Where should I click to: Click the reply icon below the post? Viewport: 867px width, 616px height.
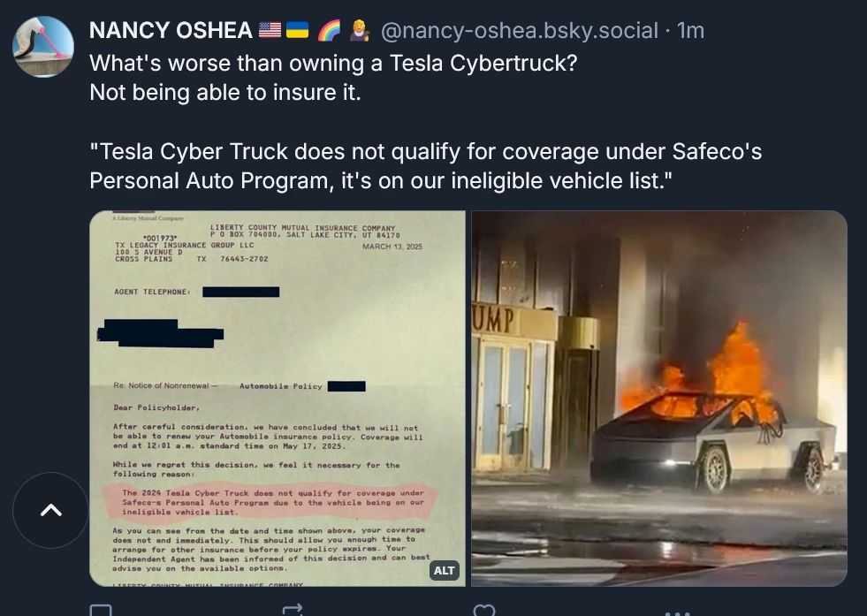pyautogui.click(x=101, y=611)
